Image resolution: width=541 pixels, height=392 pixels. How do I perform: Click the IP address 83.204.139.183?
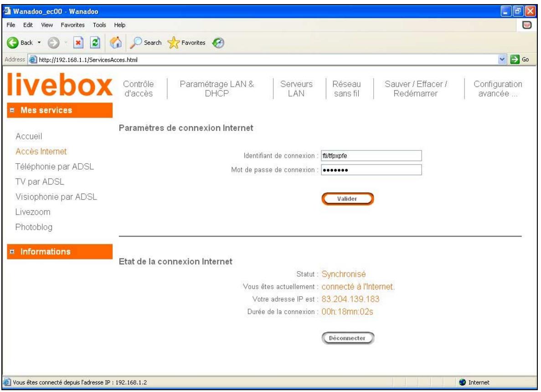pos(350,299)
